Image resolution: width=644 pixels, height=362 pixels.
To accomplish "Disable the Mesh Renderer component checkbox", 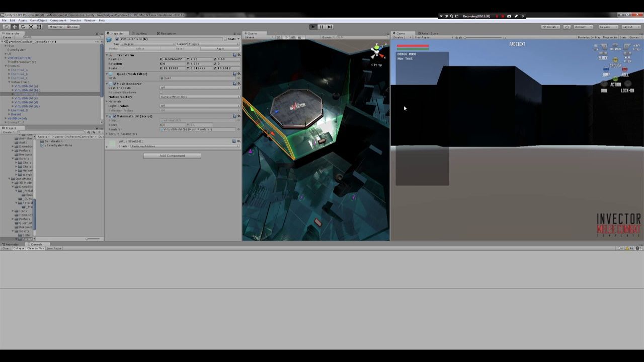I will [115, 84].
